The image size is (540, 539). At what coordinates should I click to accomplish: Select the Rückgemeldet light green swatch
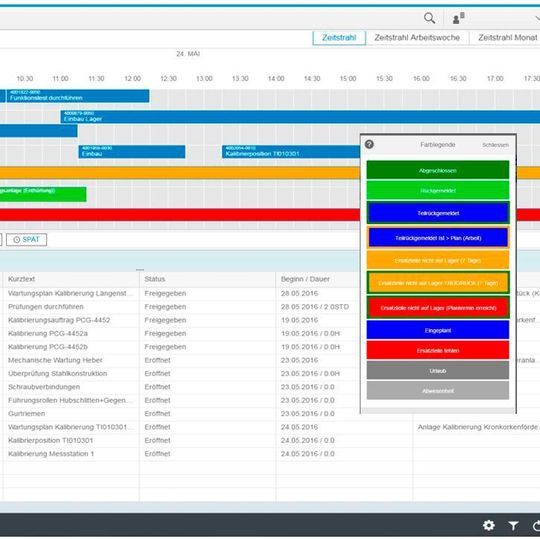[x=438, y=190]
